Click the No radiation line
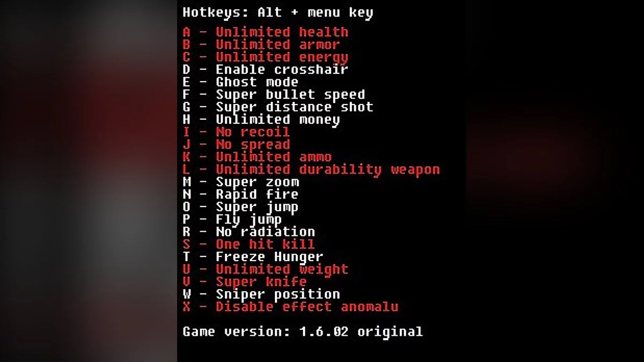Viewport: 644px width, 362px height. (x=249, y=232)
